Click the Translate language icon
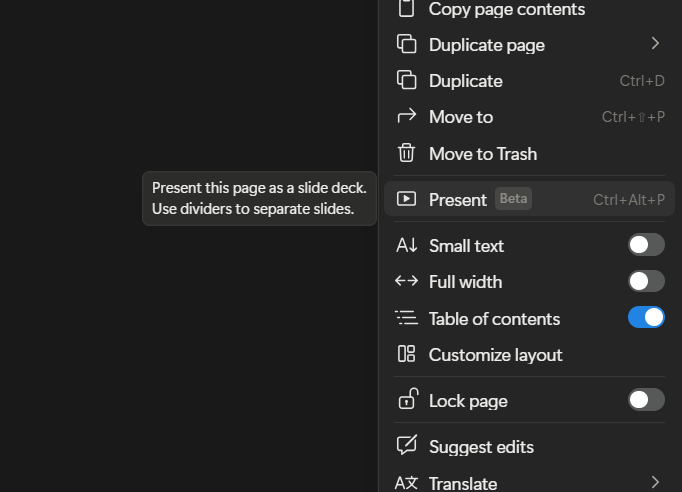 pos(406,483)
